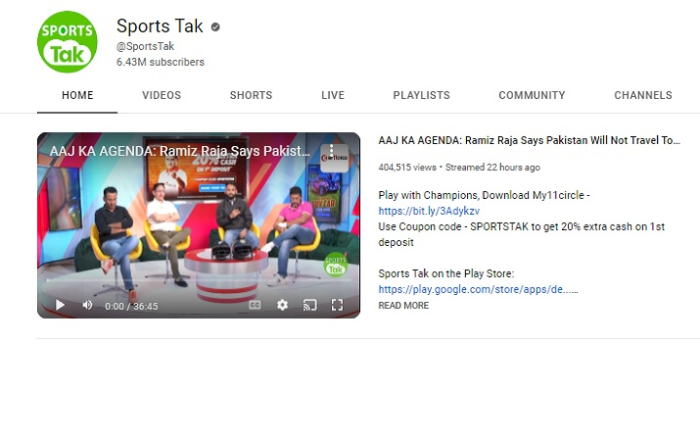This screenshot has height=441, width=700.
Task: Expand description with READ MORE
Action: pyautogui.click(x=404, y=305)
